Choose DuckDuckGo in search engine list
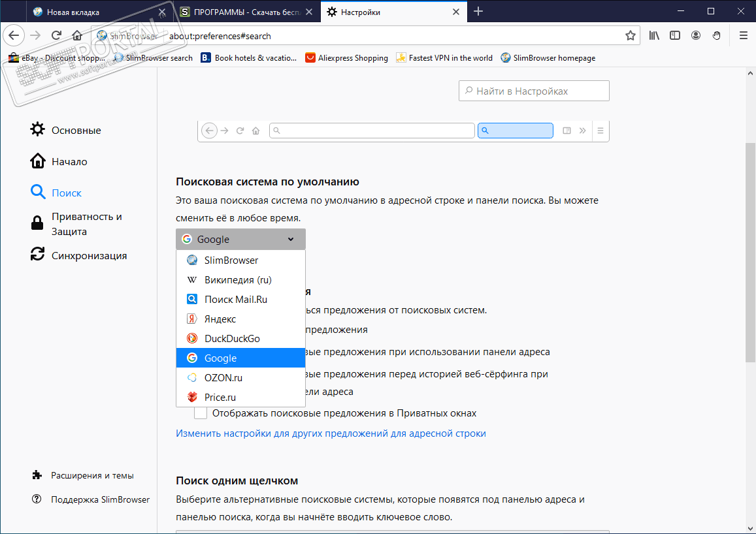This screenshot has width=756, height=534. [x=240, y=339]
